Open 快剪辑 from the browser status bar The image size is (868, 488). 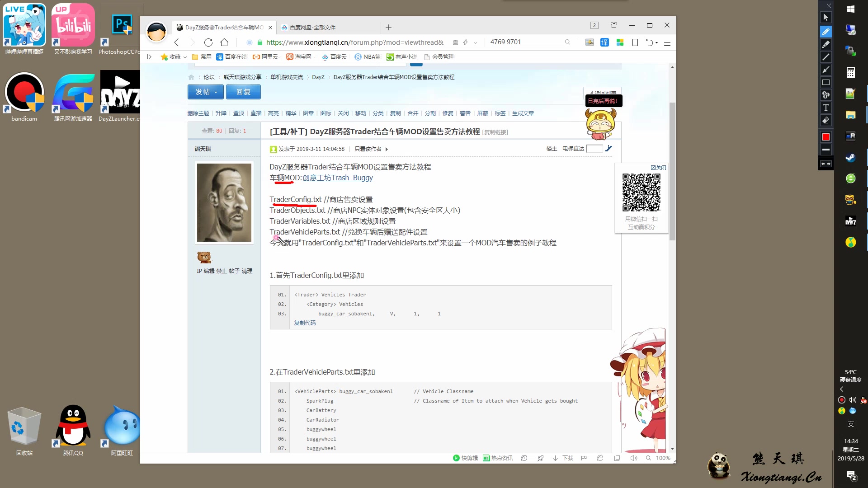coord(466,458)
